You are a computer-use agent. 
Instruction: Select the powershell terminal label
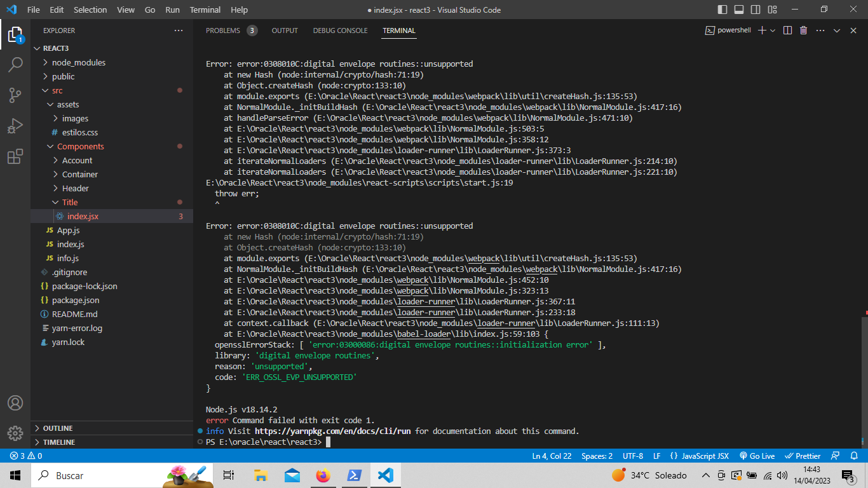coord(728,30)
